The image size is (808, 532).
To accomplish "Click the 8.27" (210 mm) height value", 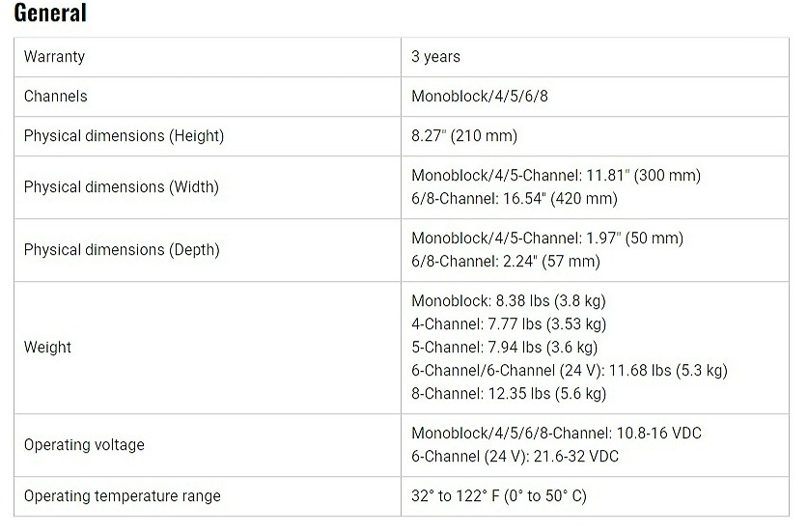I will click(464, 136).
